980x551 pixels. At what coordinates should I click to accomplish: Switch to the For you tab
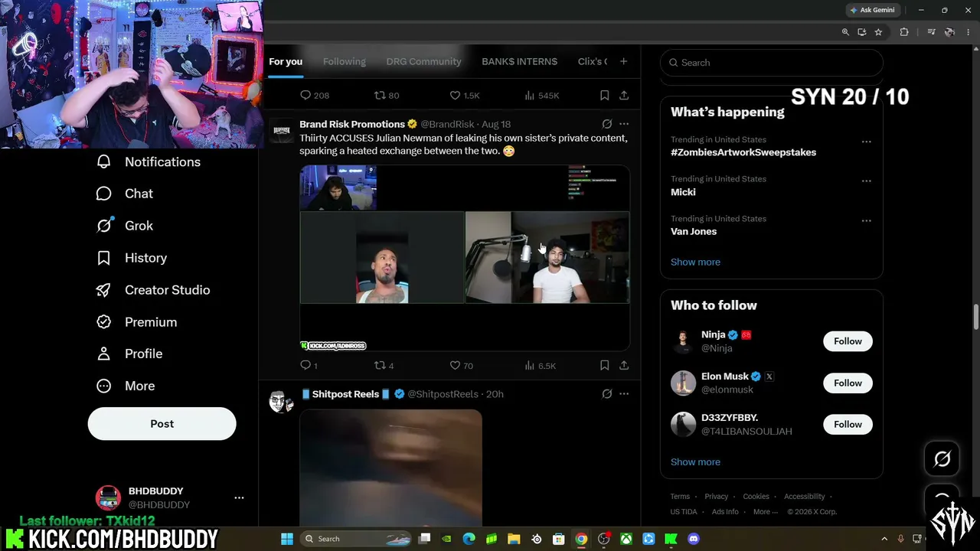286,61
